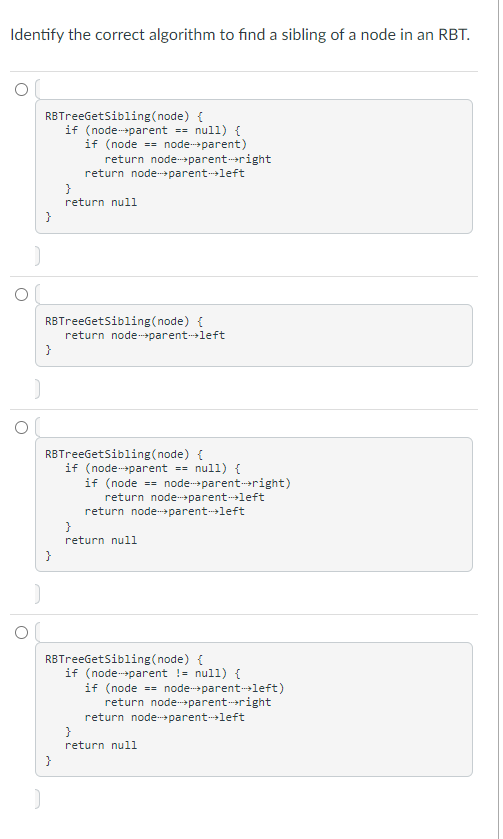This screenshot has height=839, width=503.
Task: Pick the radio button for the parent != null answer
Action: tap(21, 632)
